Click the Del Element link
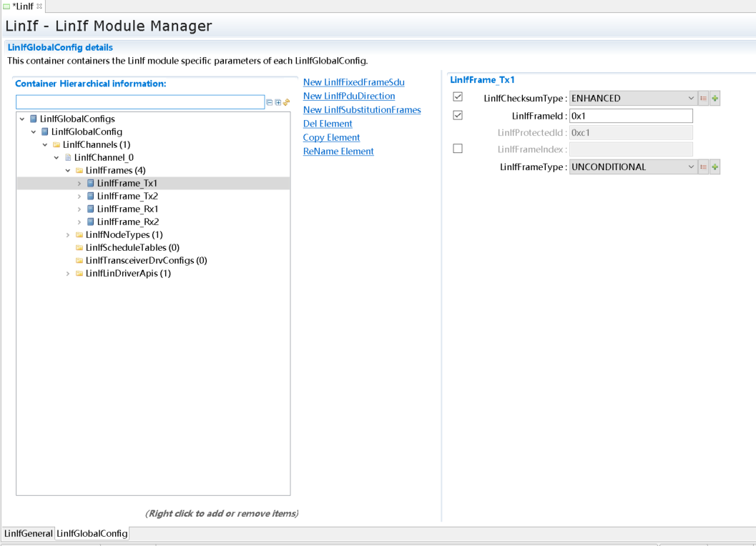 coord(328,124)
